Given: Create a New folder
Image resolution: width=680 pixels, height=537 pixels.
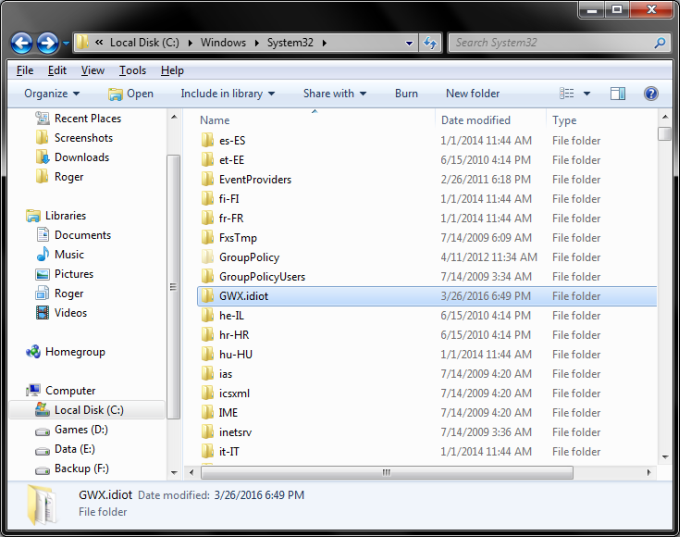Looking at the screenshot, I should (x=473, y=94).
